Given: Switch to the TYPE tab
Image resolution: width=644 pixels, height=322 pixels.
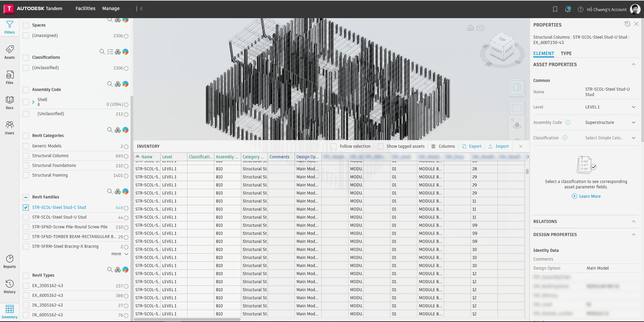Looking at the screenshot, I should 566,53.
